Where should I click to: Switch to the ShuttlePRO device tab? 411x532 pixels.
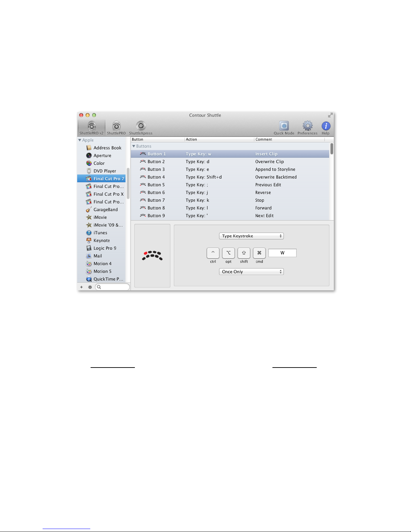(116, 128)
